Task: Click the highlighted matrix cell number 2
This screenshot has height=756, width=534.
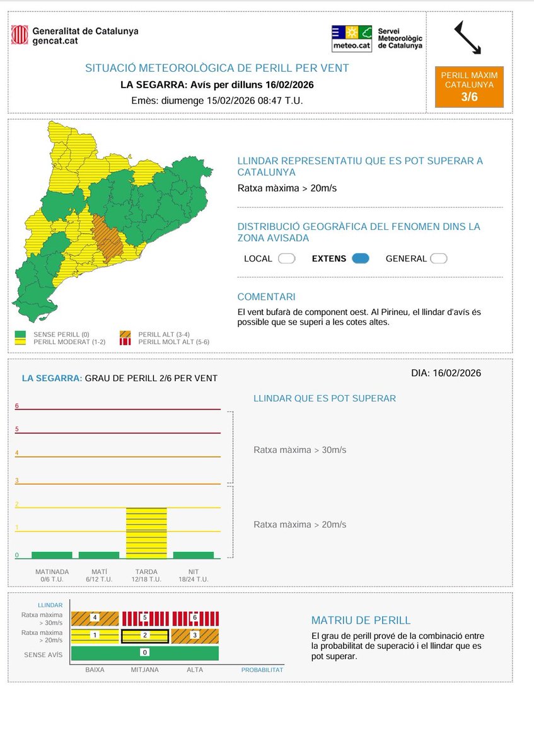Action: (144, 635)
